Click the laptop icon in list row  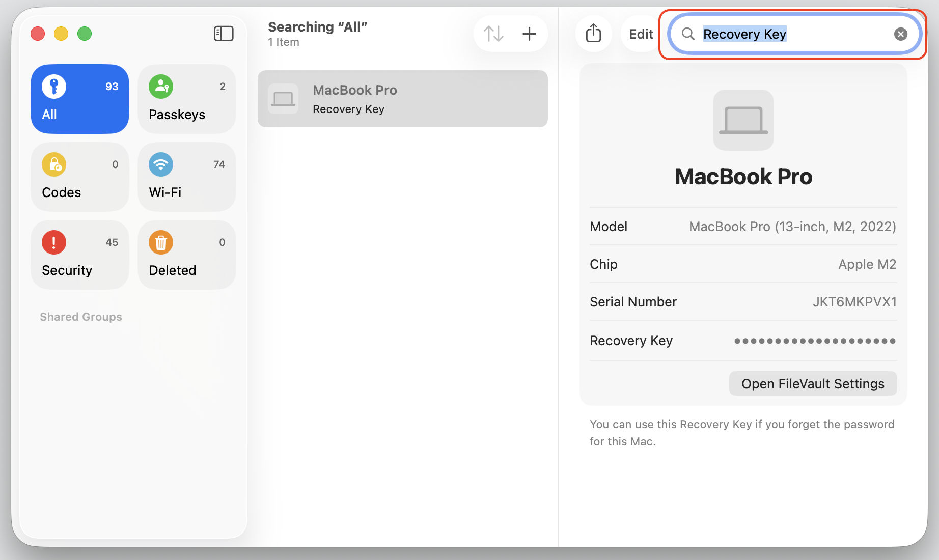pyautogui.click(x=283, y=99)
